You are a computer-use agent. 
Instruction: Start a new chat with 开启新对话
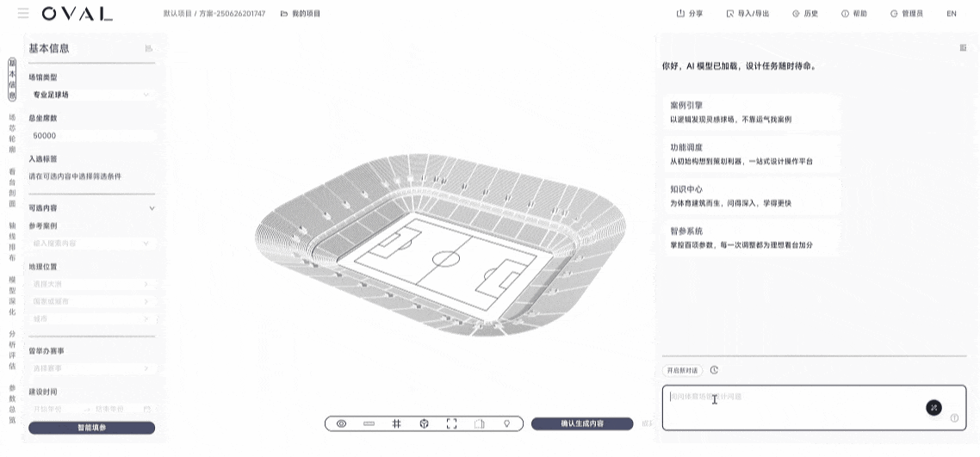682,370
